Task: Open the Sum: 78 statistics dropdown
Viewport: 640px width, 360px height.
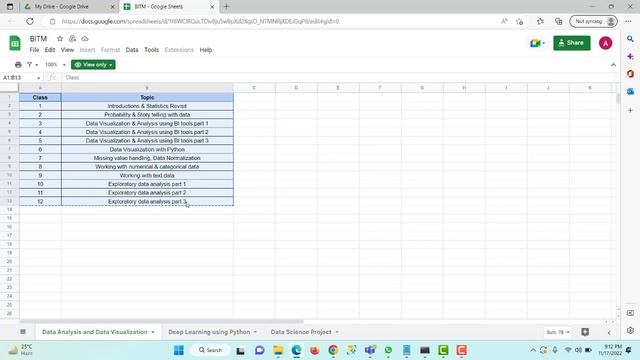Action: click(558, 332)
